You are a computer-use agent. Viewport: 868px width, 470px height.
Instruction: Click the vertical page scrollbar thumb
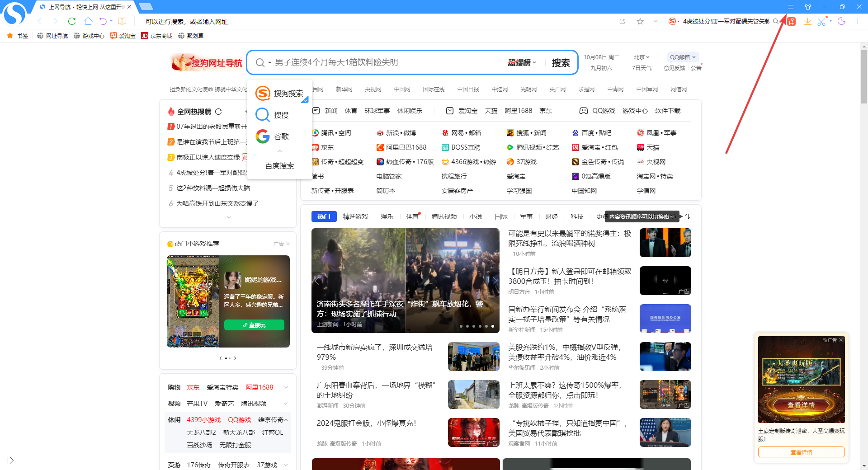(864, 77)
